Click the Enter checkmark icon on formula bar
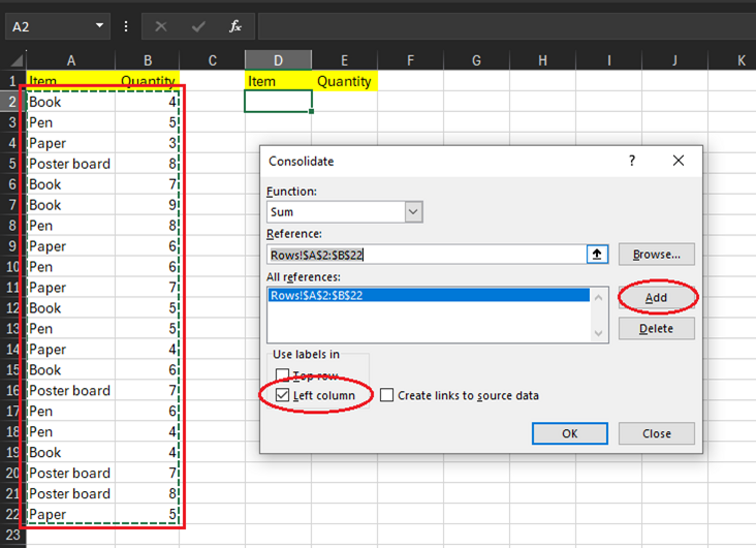The width and height of the screenshot is (756, 548). pyautogui.click(x=198, y=26)
